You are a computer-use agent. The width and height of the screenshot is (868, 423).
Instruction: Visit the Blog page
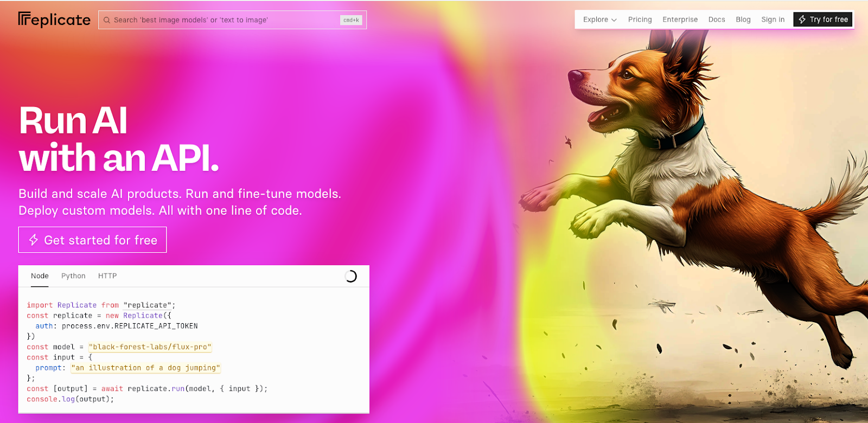(x=743, y=20)
